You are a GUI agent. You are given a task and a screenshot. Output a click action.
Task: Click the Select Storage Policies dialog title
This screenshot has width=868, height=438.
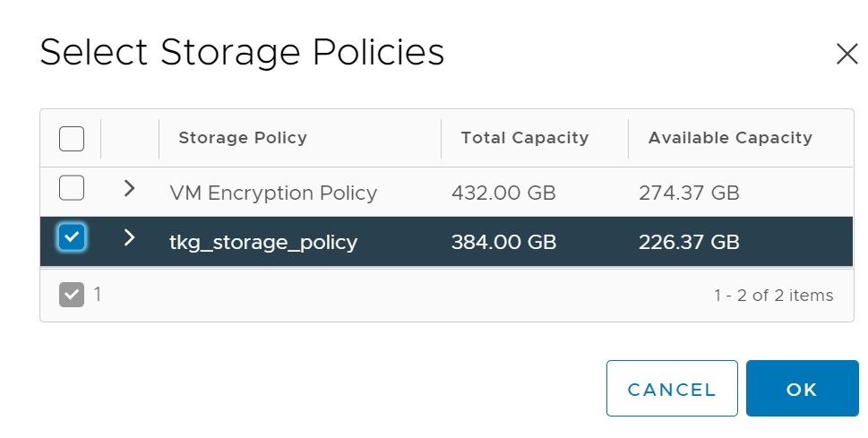click(x=242, y=53)
